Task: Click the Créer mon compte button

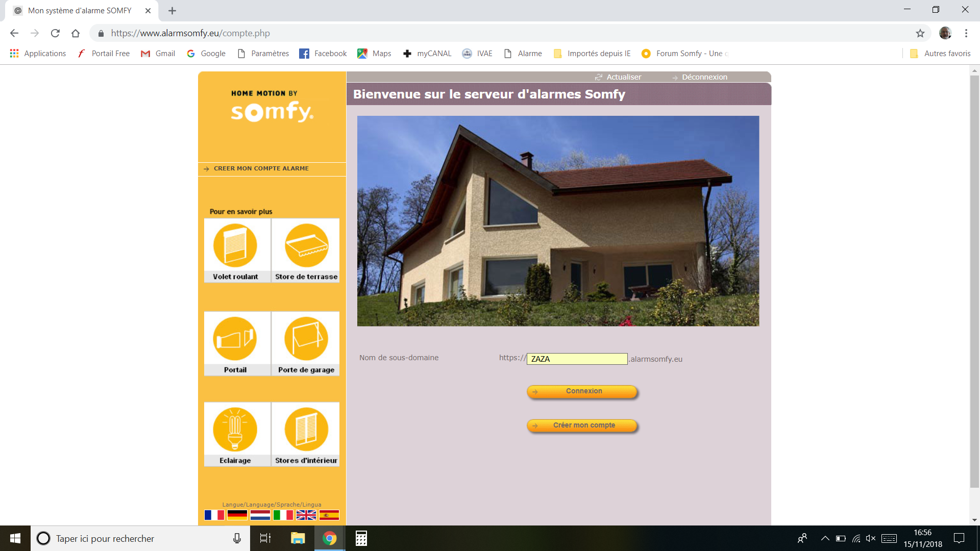Action: [582, 425]
